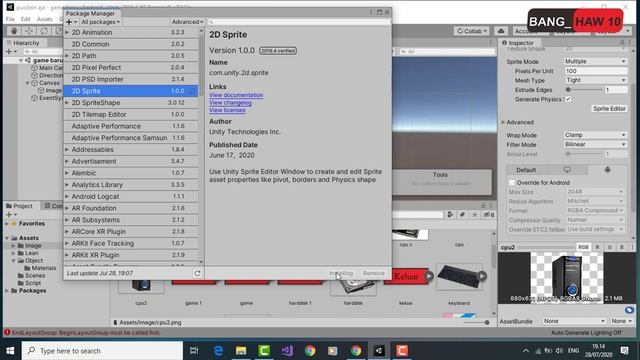Open Windows notification center icon
Screen dimensions: 640x360
(624, 351)
